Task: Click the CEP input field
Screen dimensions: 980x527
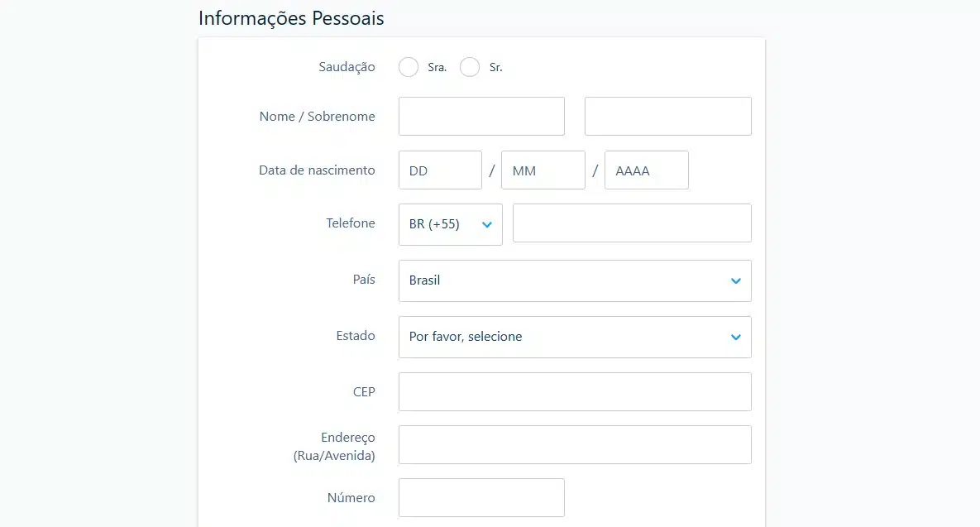Action: 574,392
